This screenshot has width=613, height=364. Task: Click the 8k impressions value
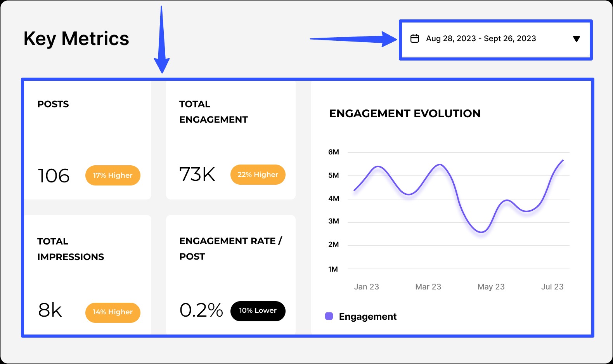[50, 310]
